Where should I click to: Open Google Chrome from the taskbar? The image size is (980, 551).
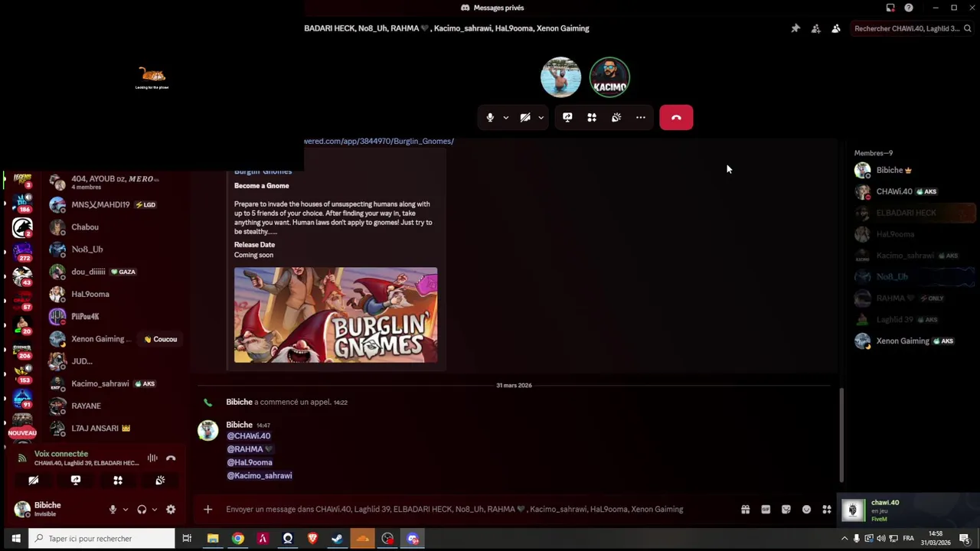pos(237,539)
